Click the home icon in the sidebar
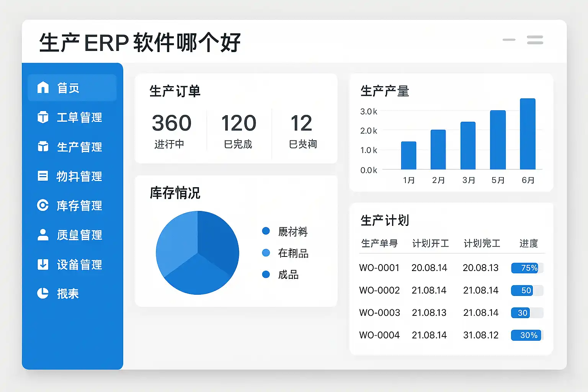Viewport: 588px width, 392px height. click(43, 88)
